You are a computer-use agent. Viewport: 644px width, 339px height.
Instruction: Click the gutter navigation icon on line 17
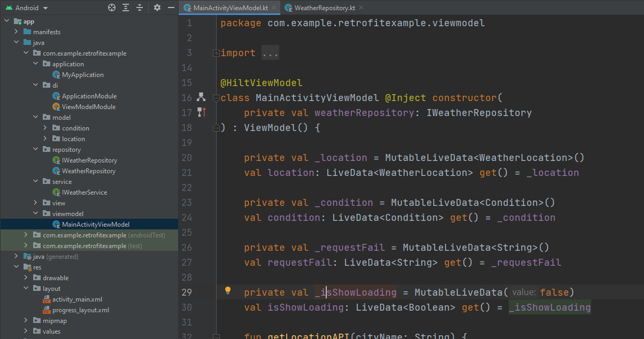(x=201, y=112)
